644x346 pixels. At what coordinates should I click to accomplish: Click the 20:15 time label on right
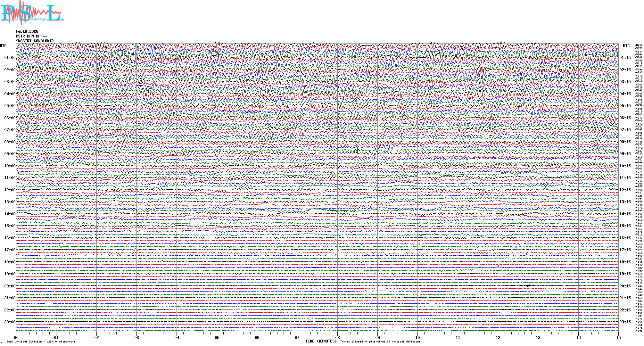(625, 286)
